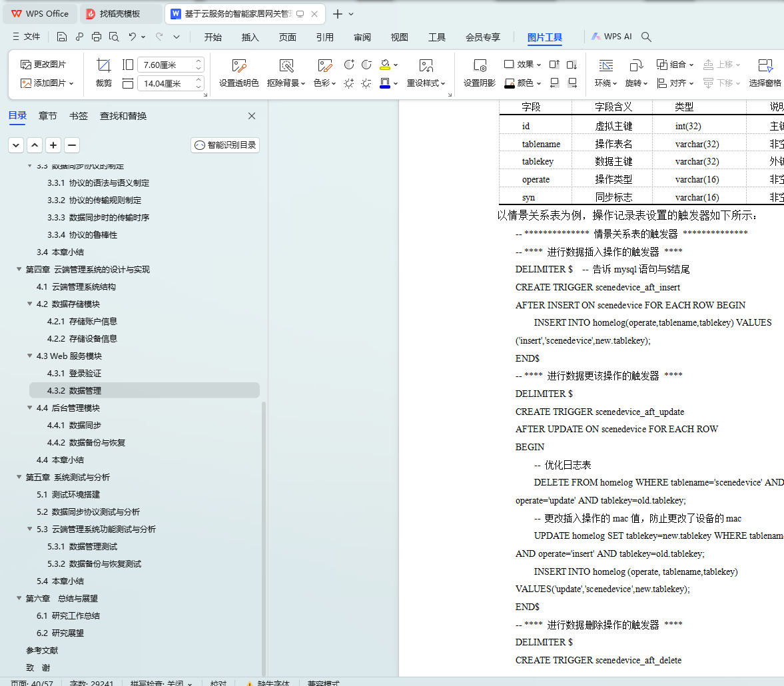Switch to the 章节 tab in navigation pane

coord(48,116)
